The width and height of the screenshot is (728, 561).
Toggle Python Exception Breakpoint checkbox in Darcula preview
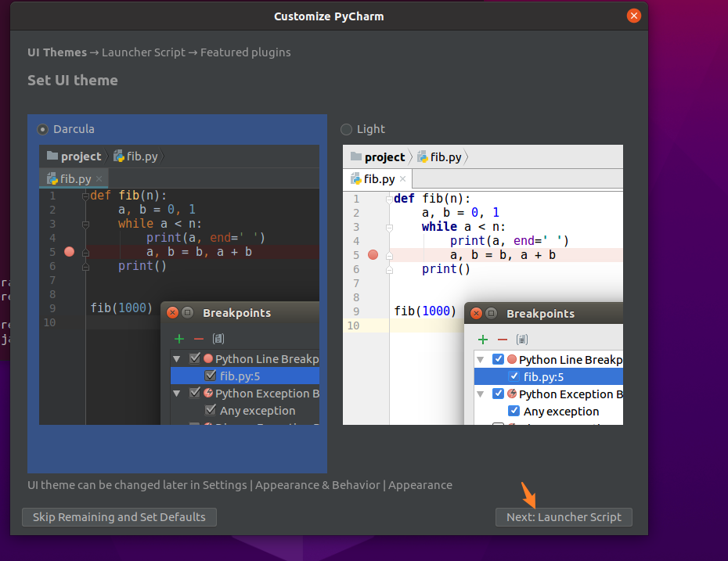[195, 393]
